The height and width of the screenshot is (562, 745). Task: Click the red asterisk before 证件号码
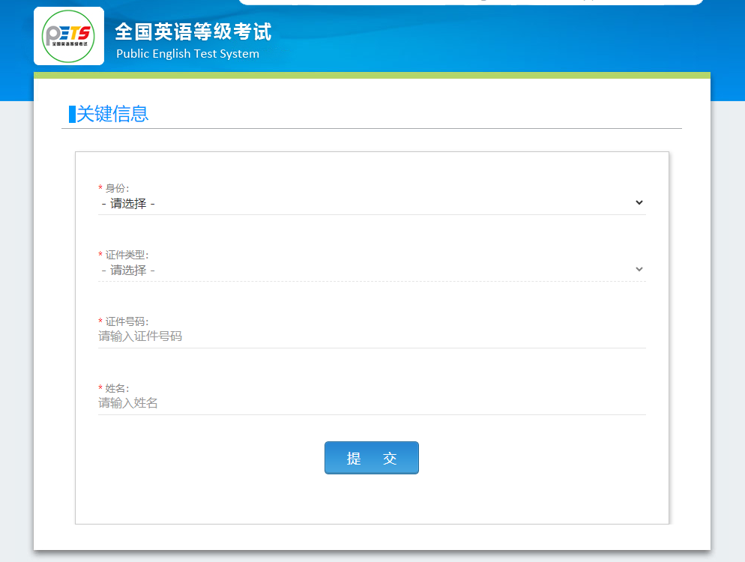tap(100, 322)
